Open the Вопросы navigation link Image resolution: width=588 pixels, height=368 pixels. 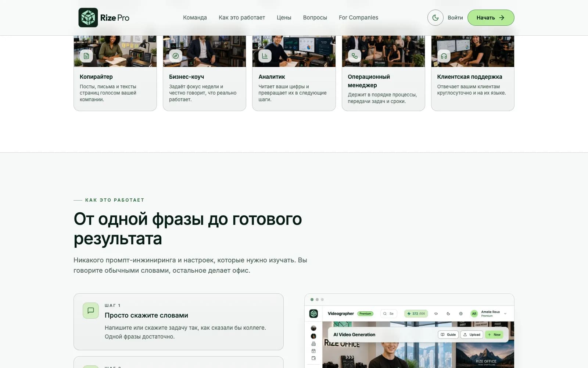315,18
